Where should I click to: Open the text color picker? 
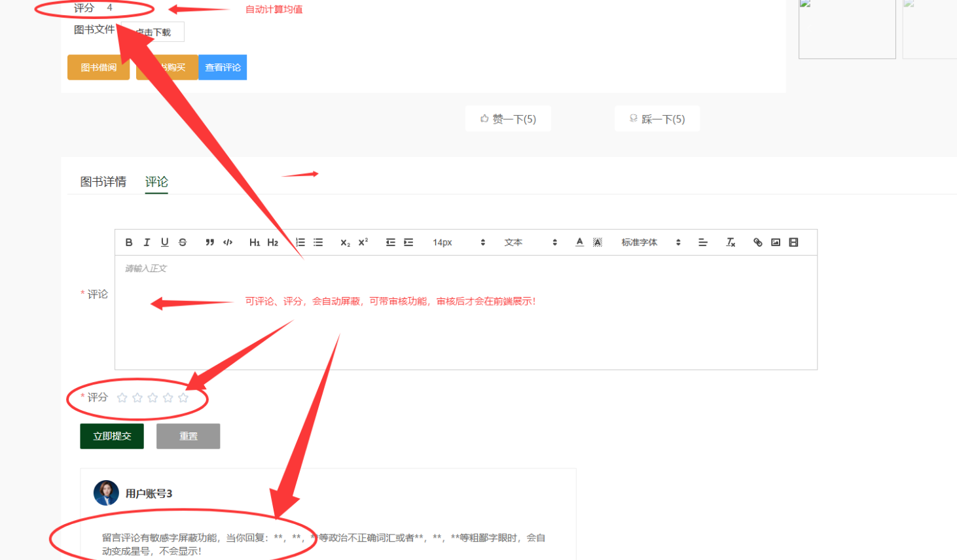579,242
